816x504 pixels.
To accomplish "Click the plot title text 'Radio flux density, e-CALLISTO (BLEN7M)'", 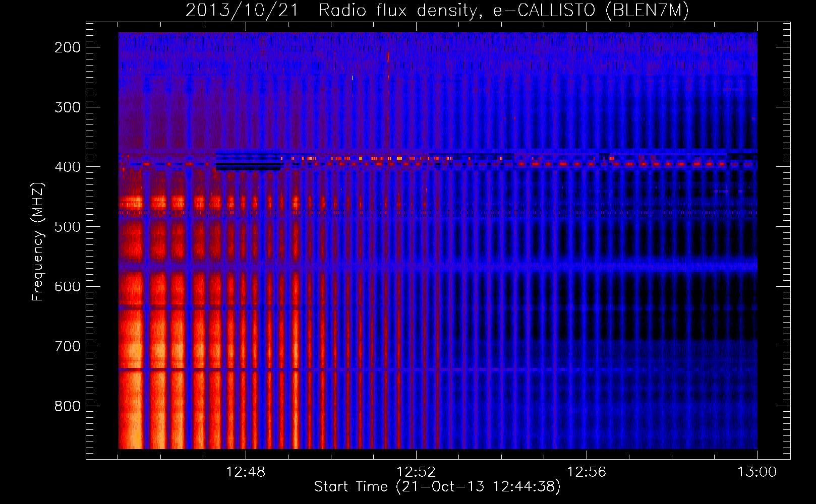I will click(503, 11).
